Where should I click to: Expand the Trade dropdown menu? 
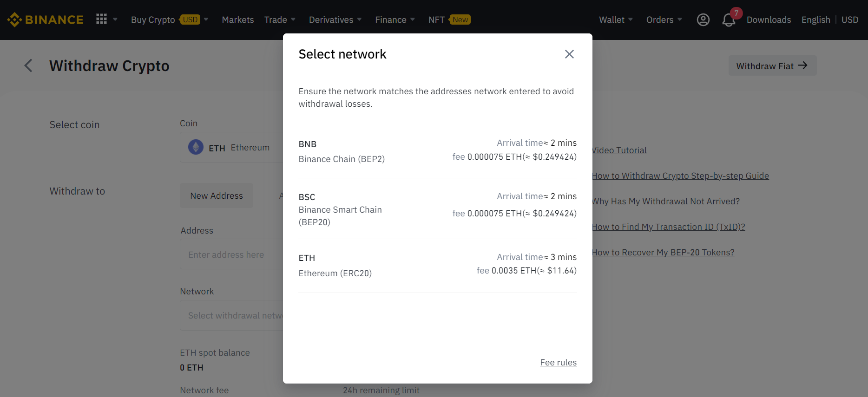pos(280,20)
